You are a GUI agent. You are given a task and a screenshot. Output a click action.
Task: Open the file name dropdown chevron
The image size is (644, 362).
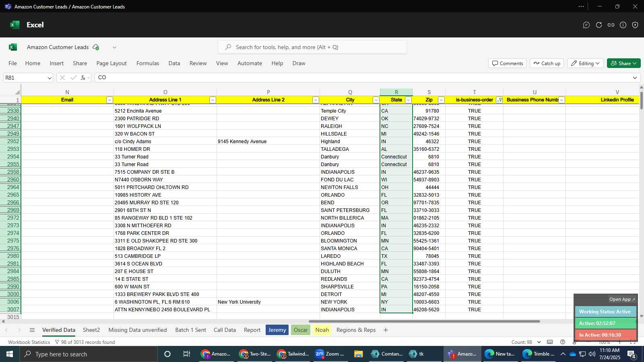114,47
